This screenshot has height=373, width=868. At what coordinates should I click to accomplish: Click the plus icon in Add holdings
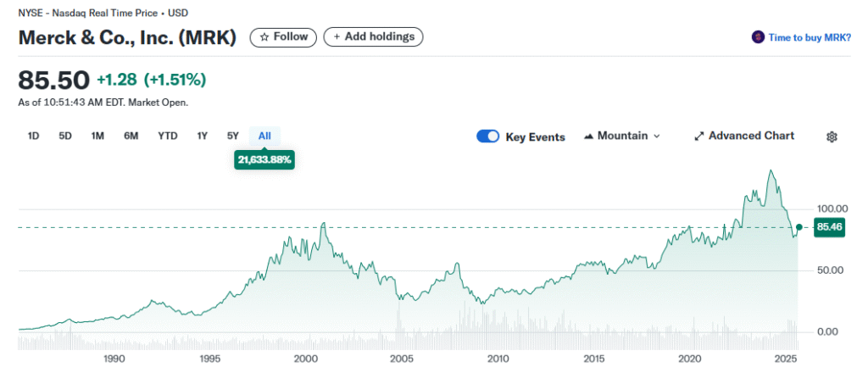tap(337, 37)
